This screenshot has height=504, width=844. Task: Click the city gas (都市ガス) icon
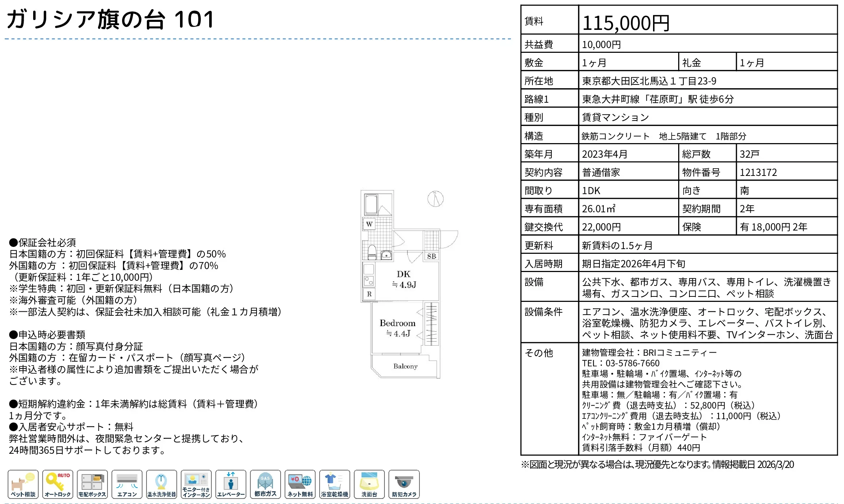265,484
